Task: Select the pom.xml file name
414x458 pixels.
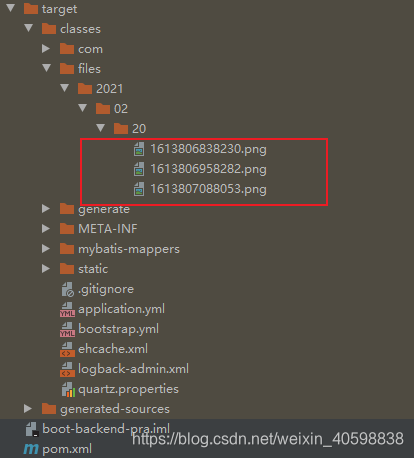Action: (67, 450)
